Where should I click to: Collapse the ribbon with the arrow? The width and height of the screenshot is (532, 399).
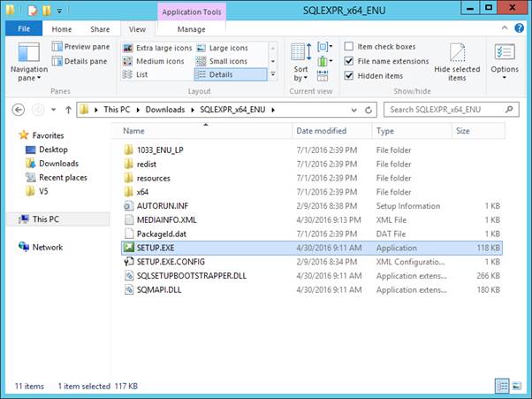tap(505, 27)
